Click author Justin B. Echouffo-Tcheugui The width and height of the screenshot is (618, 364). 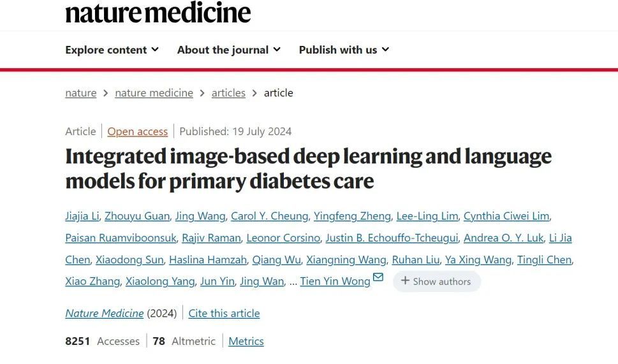392,238
